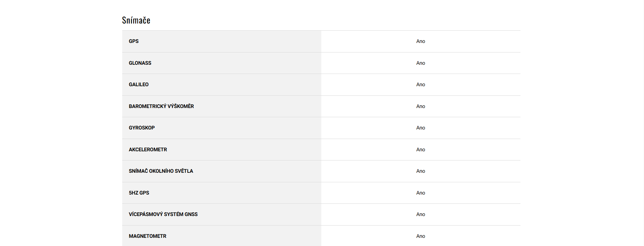Click the GLONASS row label

[140, 63]
